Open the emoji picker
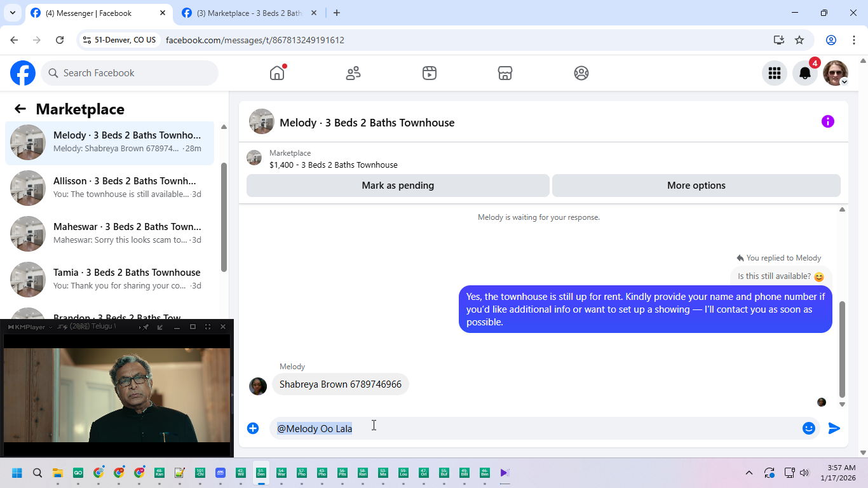Image resolution: width=868 pixels, height=488 pixels. coord(808,428)
